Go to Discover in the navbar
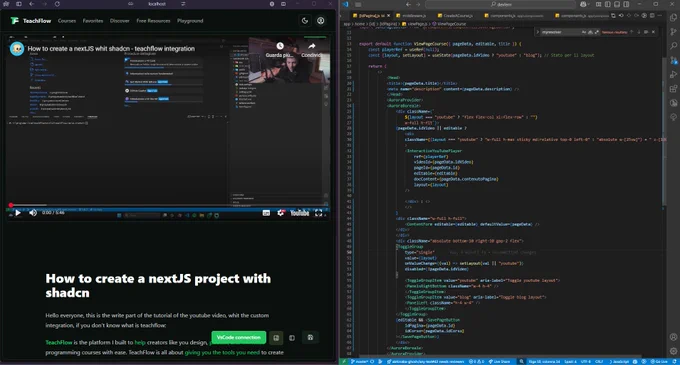 point(120,21)
